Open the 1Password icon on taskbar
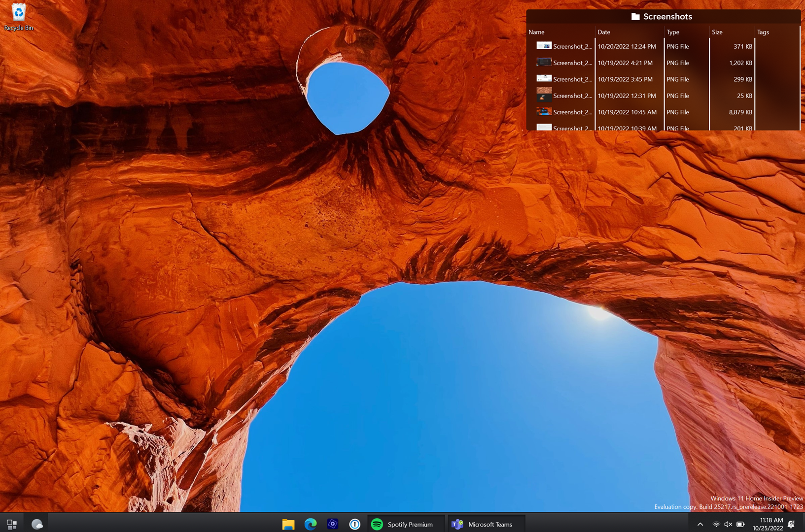 point(355,524)
